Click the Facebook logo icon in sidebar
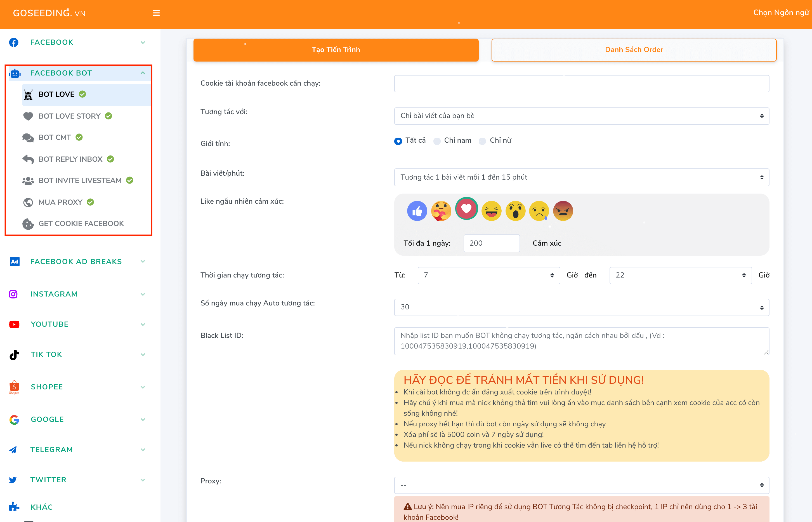 14,42
